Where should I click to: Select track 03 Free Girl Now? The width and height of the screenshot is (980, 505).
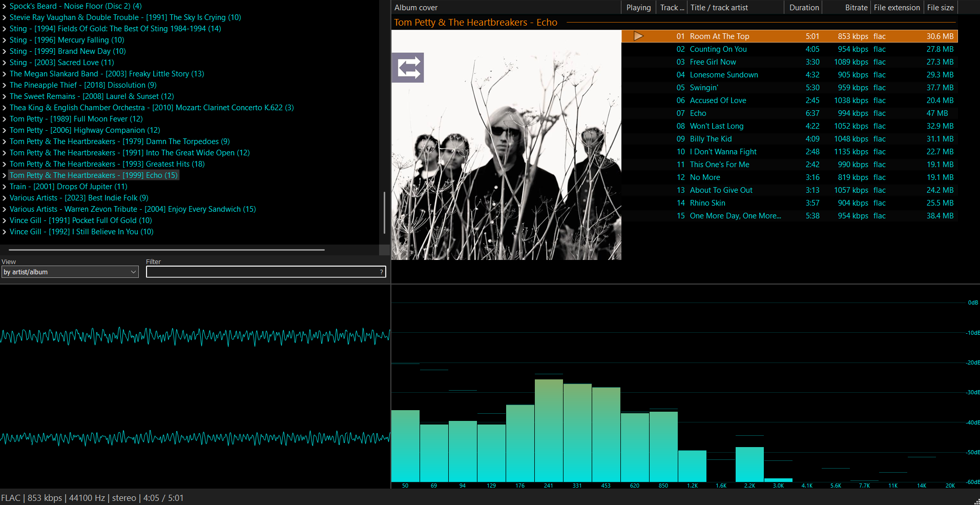789,62
